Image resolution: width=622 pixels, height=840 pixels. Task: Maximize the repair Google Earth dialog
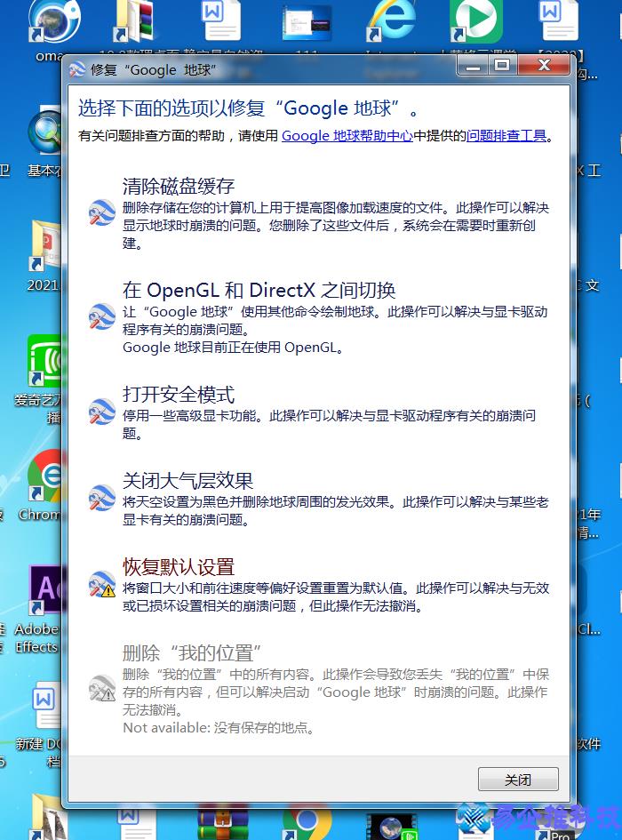coord(503,66)
